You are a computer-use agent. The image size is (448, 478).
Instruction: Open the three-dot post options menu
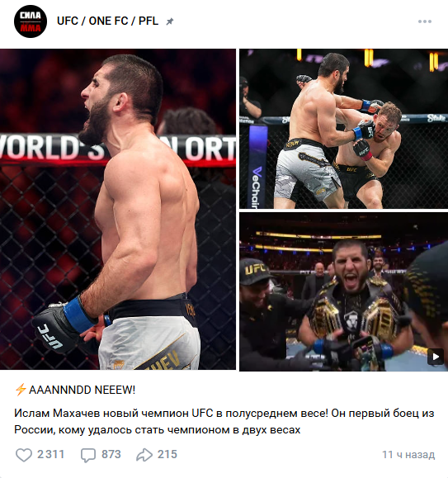click(x=425, y=21)
